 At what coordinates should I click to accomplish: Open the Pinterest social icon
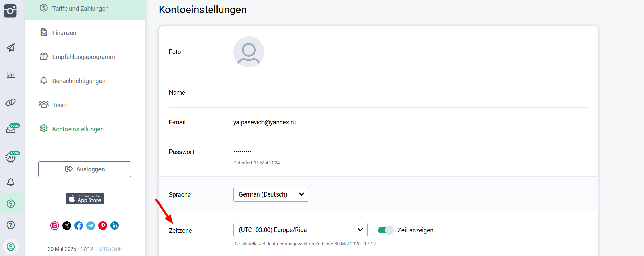(x=103, y=225)
